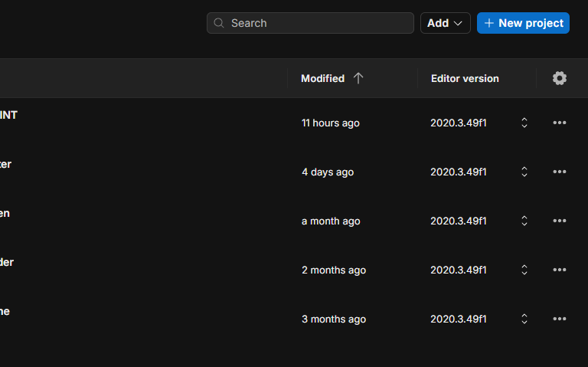The height and width of the screenshot is (367, 588).
Task: Change editor version for 4 days ago project
Action: (x=524, y=172)
